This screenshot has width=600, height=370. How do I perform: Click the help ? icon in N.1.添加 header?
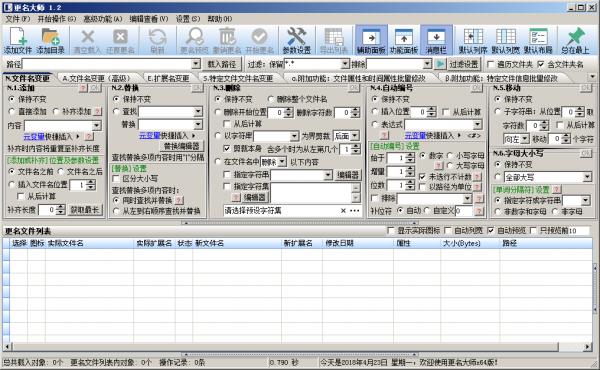click(x=83, y=88)
